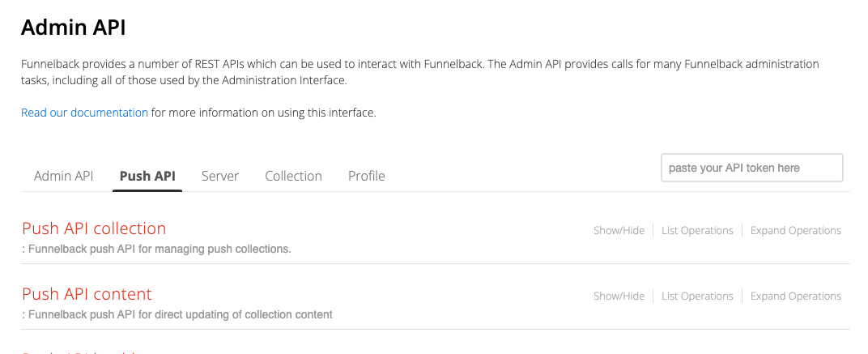Select the Push API tab
This screenshot has height=354, width=868.
[x=147, y=176]
